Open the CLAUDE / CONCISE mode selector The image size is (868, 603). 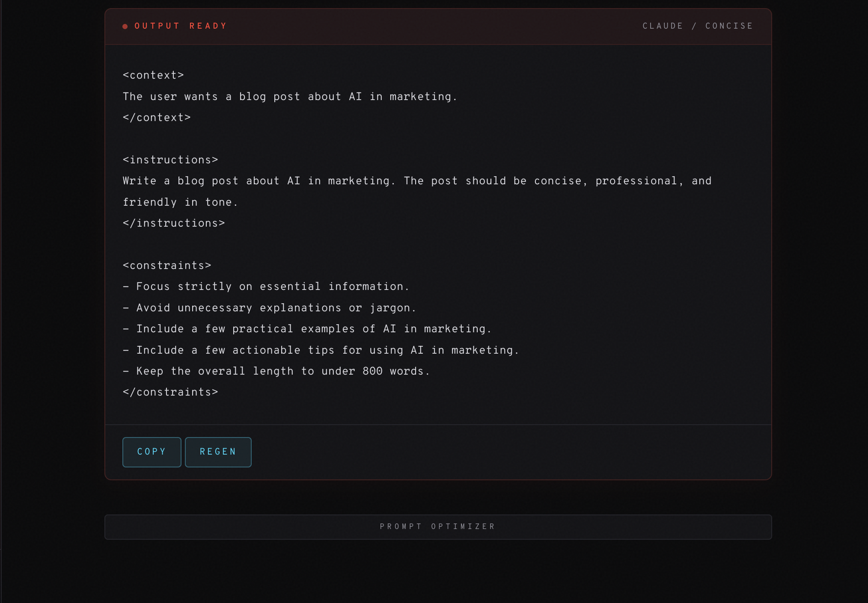pyautogui.click(x=697, y=26)
